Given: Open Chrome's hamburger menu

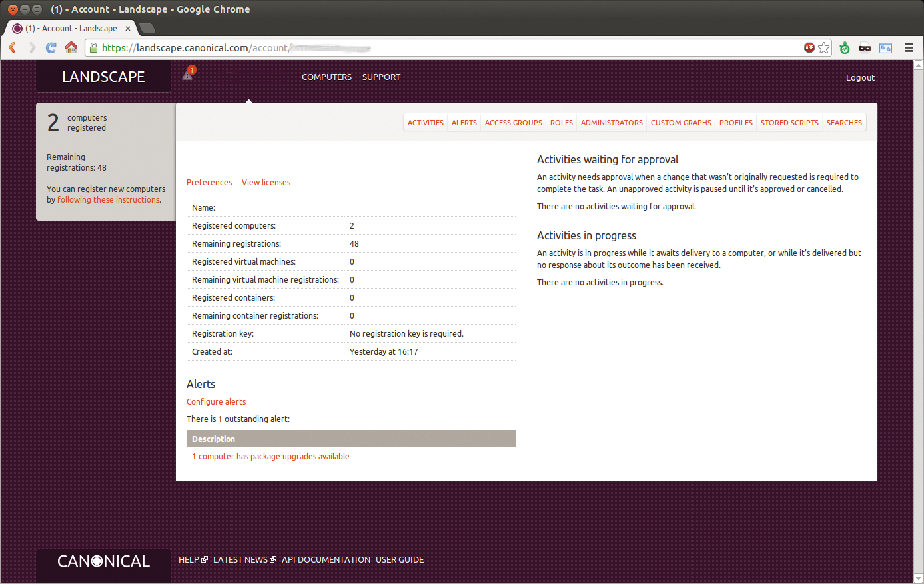Looking at the screenshot, I should coord(909,47).
